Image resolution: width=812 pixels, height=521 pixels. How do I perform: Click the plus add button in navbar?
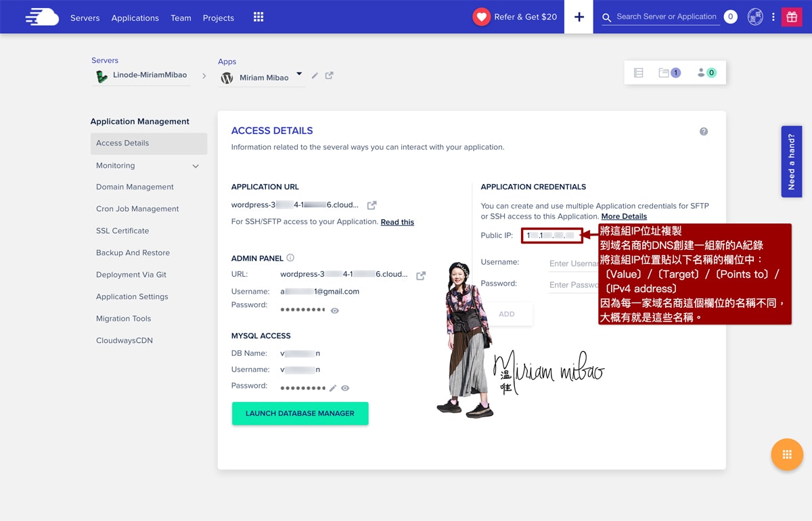(579, 17)
